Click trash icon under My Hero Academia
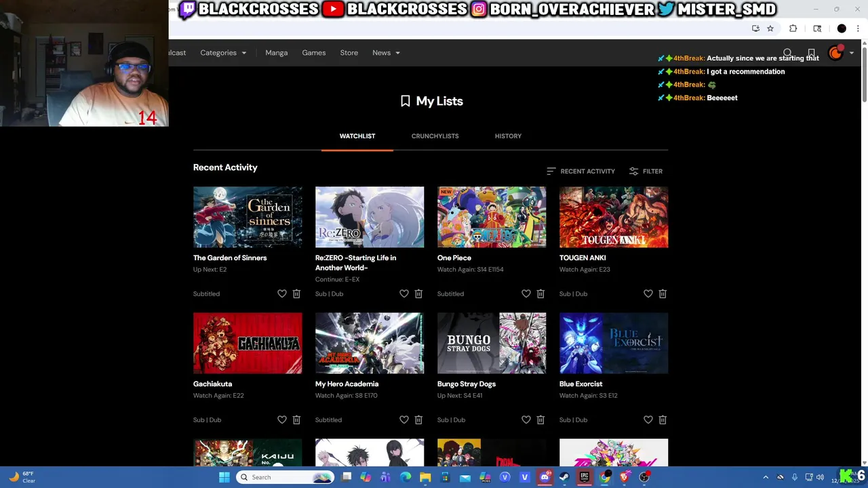The image size is (868, 488). click(x=418, y=420)
